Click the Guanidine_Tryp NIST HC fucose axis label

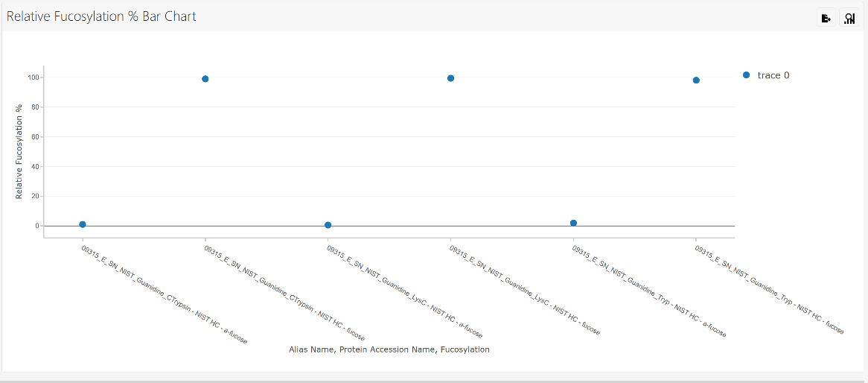(770, 290)
